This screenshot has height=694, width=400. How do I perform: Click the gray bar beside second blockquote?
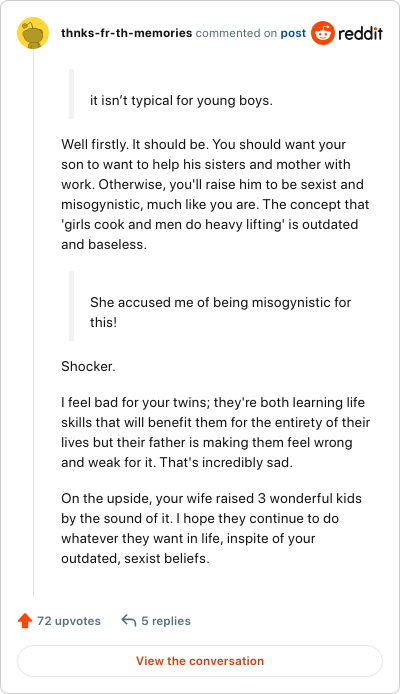[x=71, y=306]
